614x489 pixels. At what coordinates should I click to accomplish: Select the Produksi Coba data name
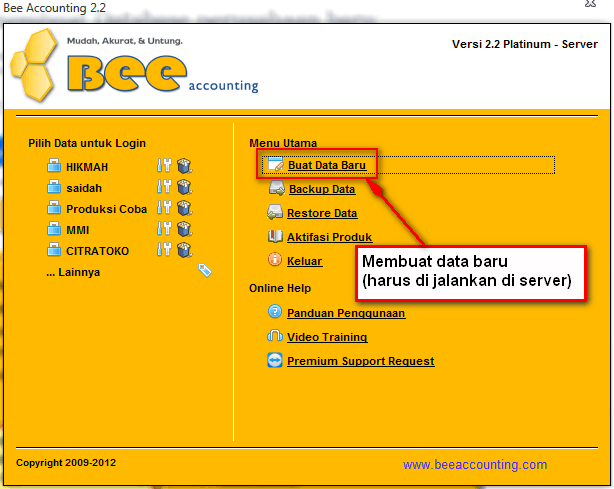pyautogui.click(x=107, y=209)
